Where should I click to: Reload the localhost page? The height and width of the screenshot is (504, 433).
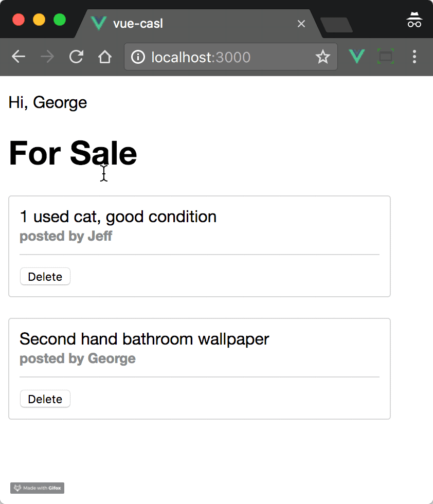point(76,57)
